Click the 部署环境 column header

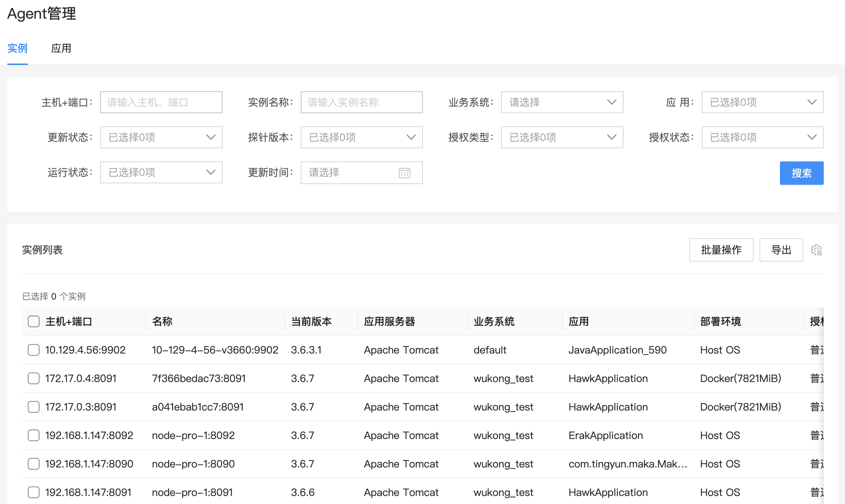click(721, 321)
